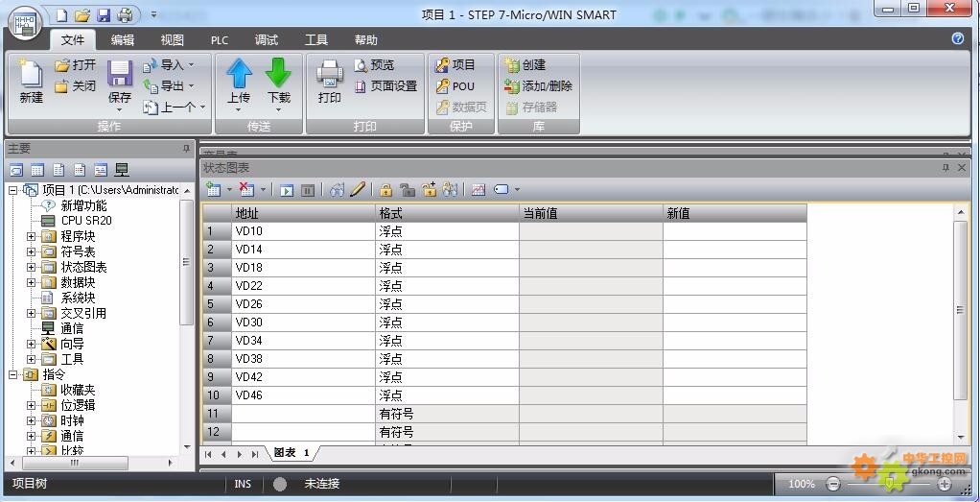Open the delete chart dropdown arrow
Viewport: 980px width, 502px height.
coord(263,190)
